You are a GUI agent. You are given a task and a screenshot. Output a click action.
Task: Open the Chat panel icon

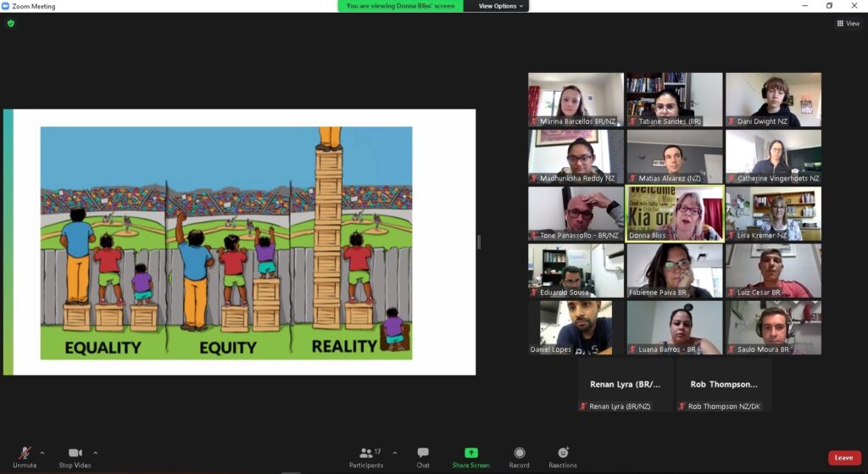pos(423,453)
